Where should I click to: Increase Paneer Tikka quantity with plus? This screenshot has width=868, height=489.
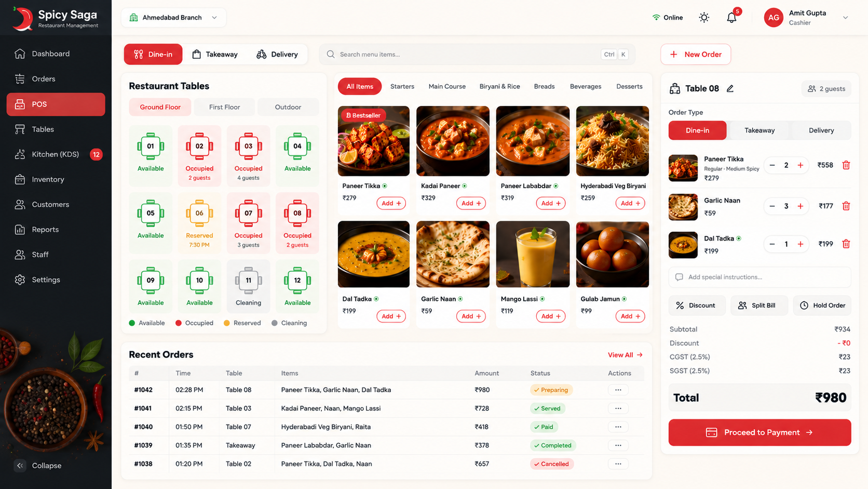tap(801, 165)
